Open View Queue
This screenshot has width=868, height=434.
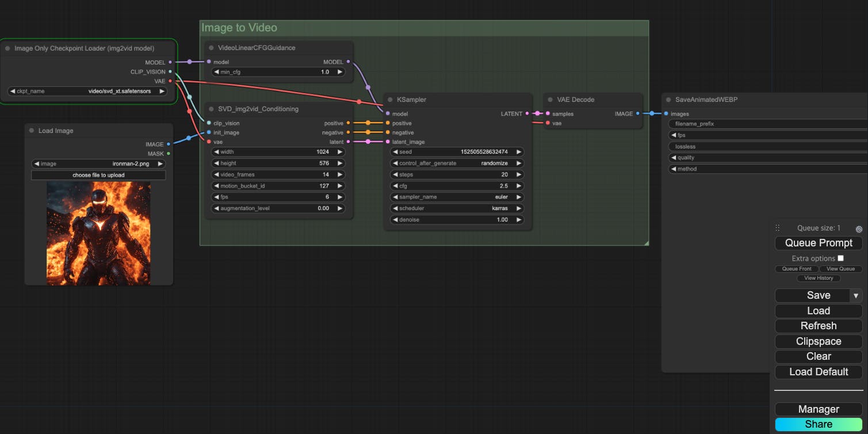point(840,269)
